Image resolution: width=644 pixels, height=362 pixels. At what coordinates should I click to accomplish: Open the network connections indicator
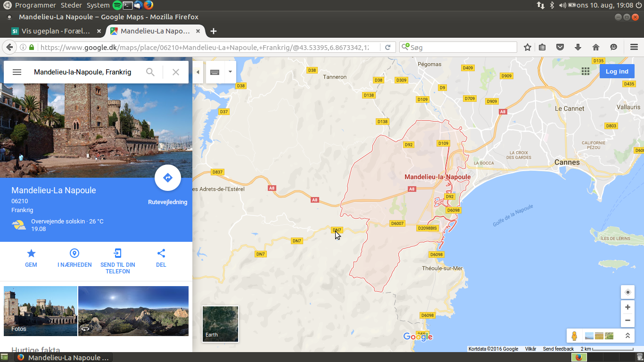click(541, 5)
